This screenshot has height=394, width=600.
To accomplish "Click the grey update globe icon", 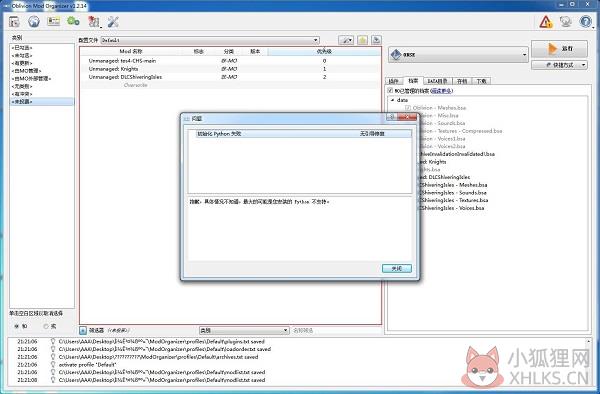I will pyautogui.click(x=566, y=21).
